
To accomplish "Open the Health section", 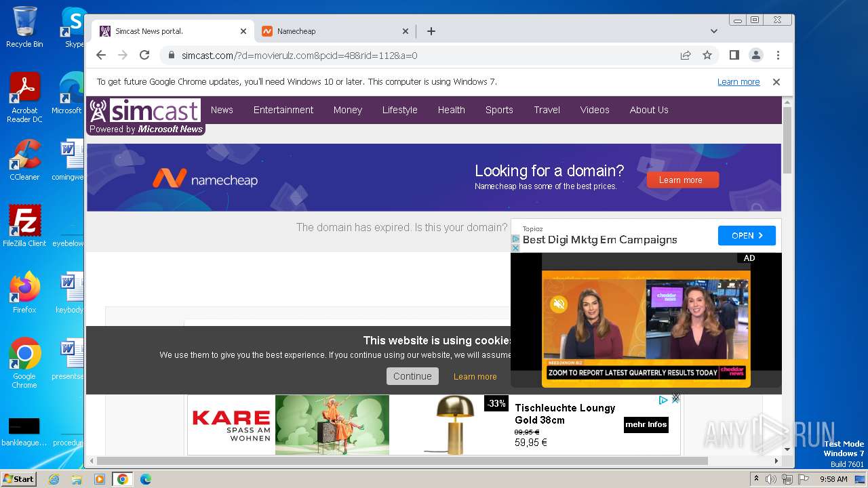I will [451, 110].
